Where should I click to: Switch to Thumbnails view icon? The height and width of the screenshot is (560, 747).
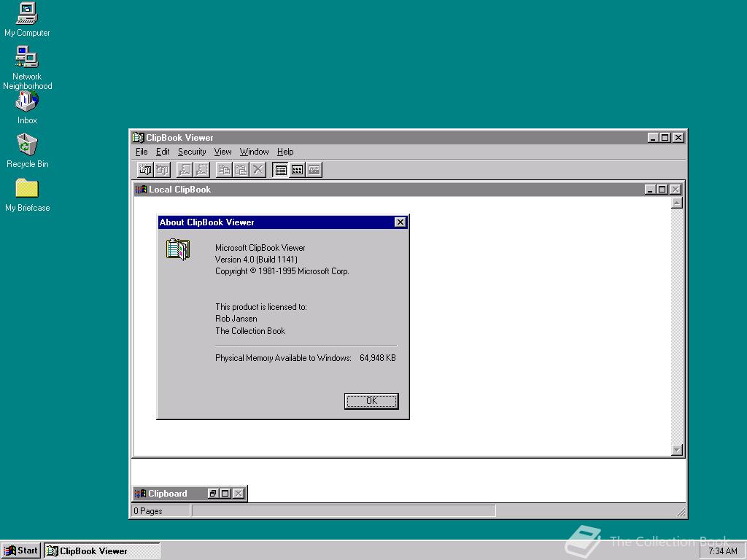[298, 169]
